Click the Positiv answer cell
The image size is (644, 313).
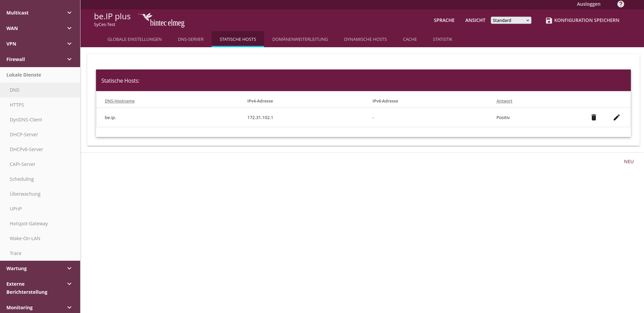pyautogui.click(x=503, y=118)
